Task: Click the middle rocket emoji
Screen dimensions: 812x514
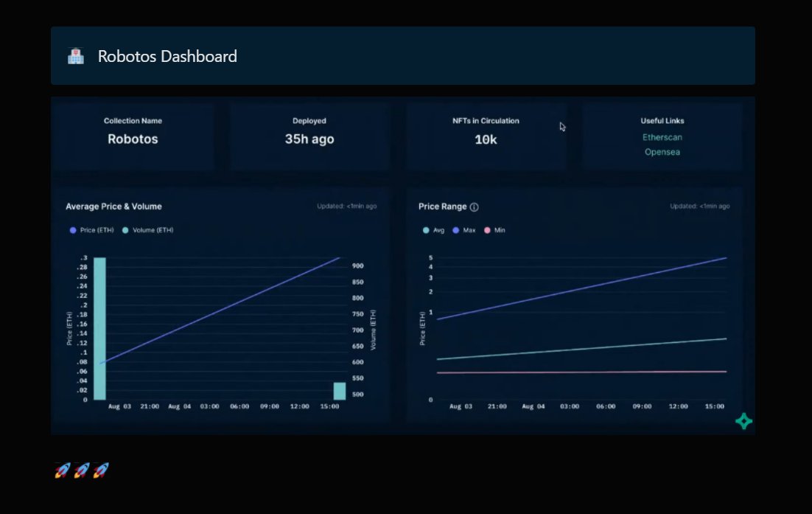Action: [x=82, y=470]
